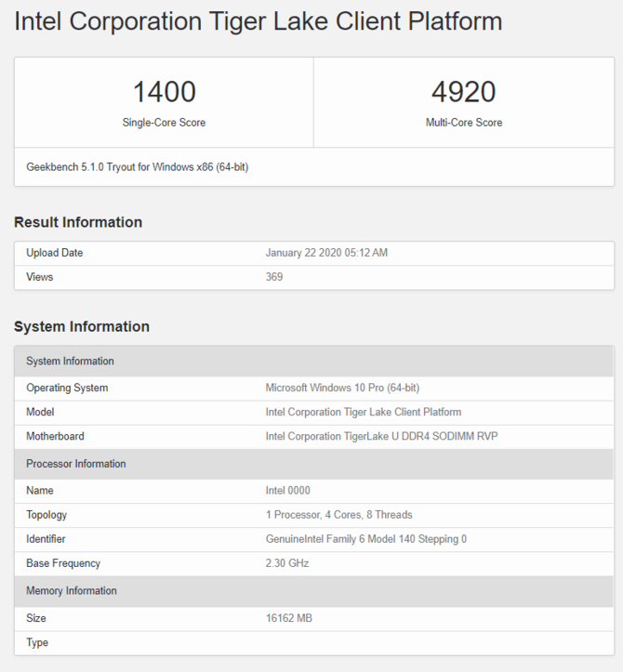Click the Geekbench 5.1.0 Tryout version text
This screenshot has width=623, height=672.
(x=137, y=167)
